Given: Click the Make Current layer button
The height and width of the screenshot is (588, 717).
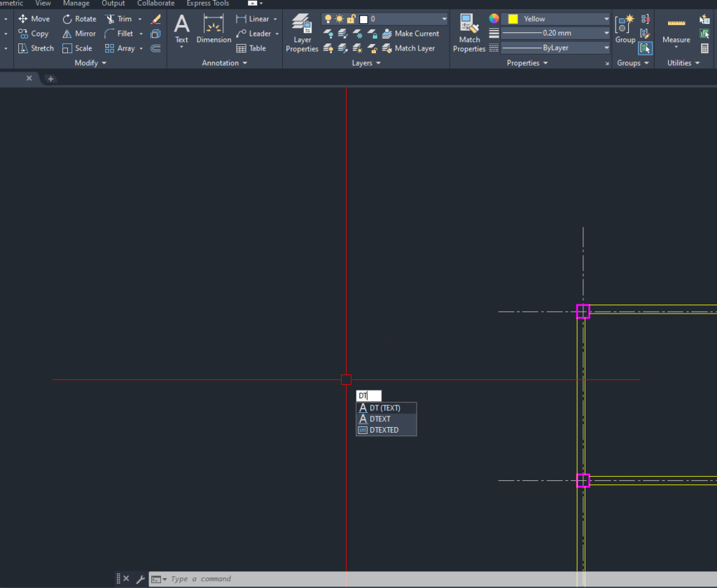Looking at the screenshot, I should pyautogui.click(x=410, y=34).
